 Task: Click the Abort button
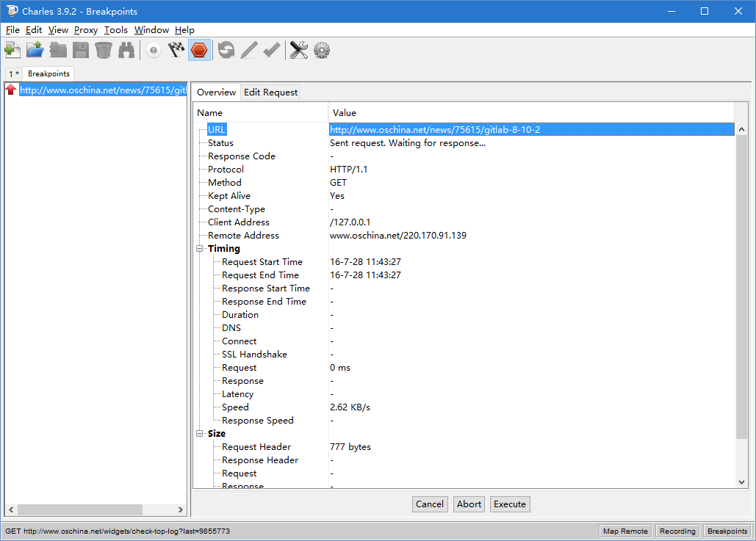coord(469,504)
